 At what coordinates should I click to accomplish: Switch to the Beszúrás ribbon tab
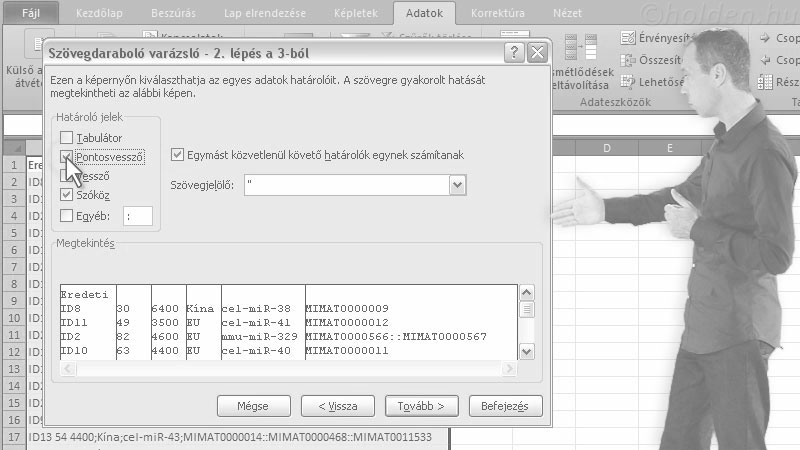point(173,13)
